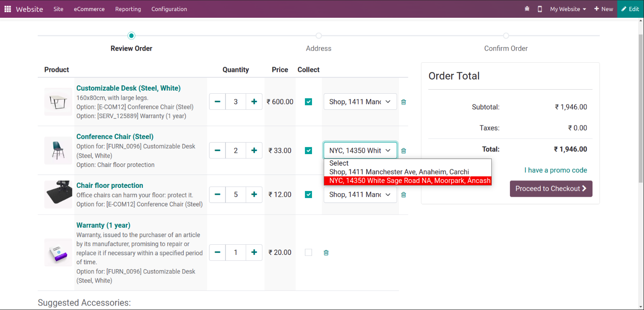The image size is (644, 310).
Task: Click the I have a promo code link
Action: pos(555,170)
